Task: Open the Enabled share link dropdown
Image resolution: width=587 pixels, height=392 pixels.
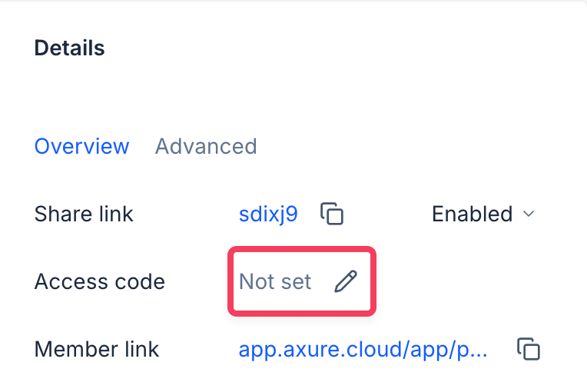Action: coord(482,214)
